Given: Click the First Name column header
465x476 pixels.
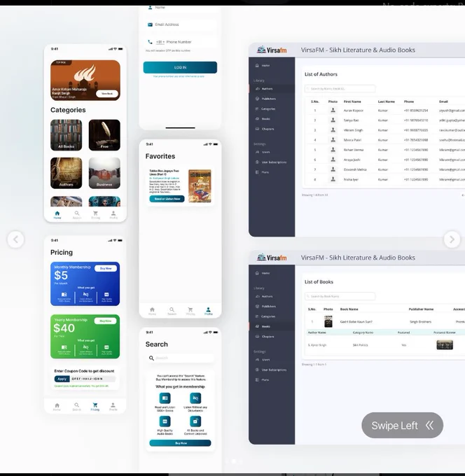Looking at the screenshot, I should pyautogui.click(x=352, y=101).
